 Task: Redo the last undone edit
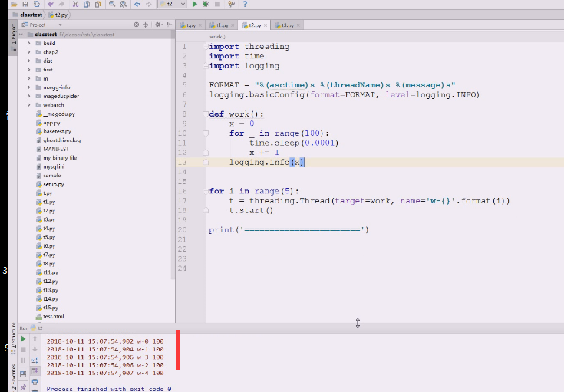[x=61, y=4]
